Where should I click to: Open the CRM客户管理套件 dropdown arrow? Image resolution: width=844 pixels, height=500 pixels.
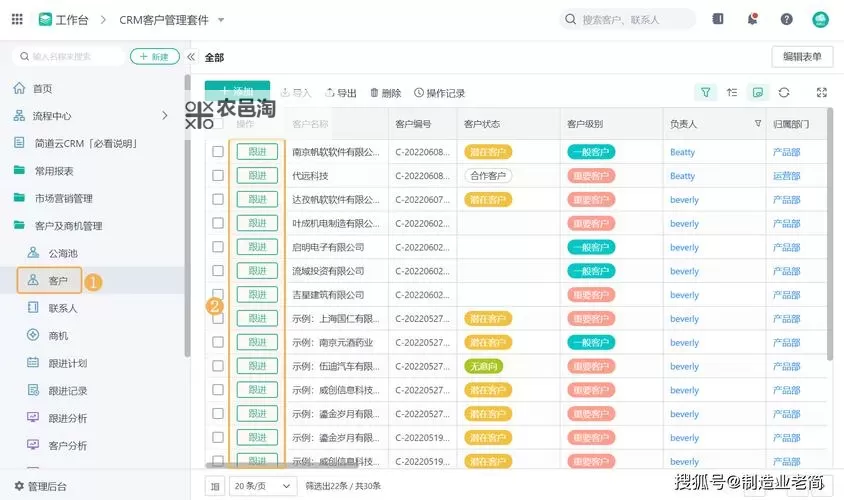tap(221, 20)
